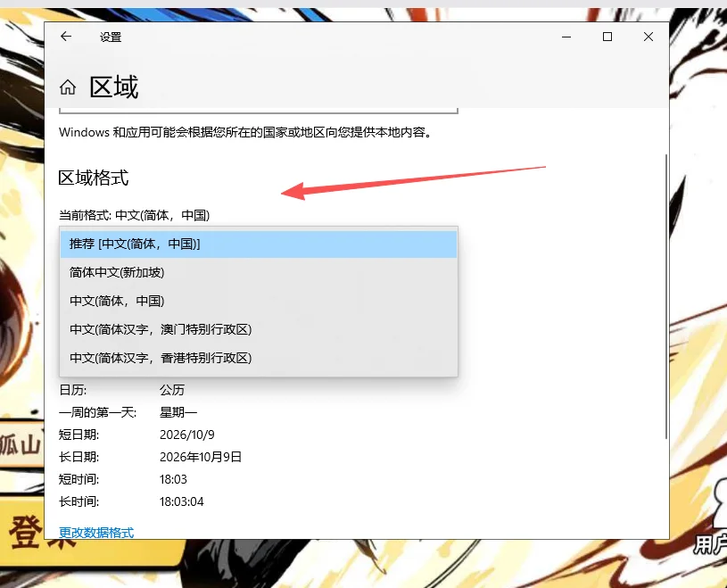The height and width of the screenshot is (588, 727).
Task: Pick 中文(简体汉字，澳门特别行政区) option
Action: pos(259,330)
